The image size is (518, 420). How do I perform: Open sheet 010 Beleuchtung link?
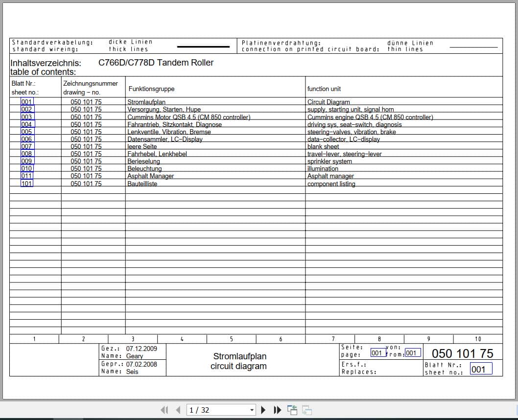(x=27, y=168)
